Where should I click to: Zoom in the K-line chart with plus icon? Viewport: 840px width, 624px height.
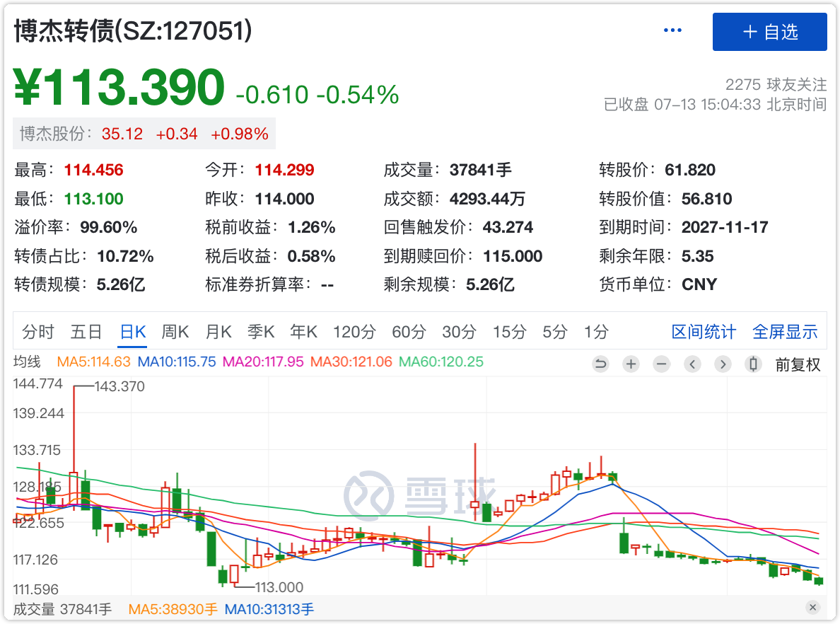[x=631, y=364]
